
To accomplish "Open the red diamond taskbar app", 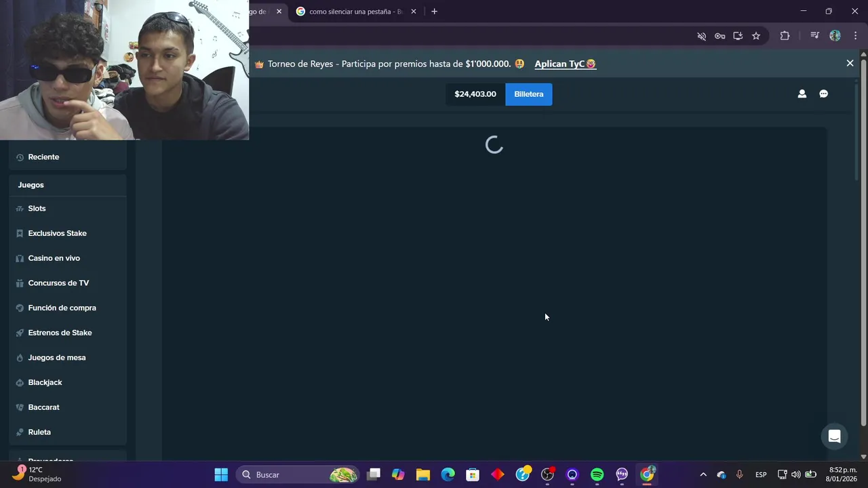I will 498,474.
